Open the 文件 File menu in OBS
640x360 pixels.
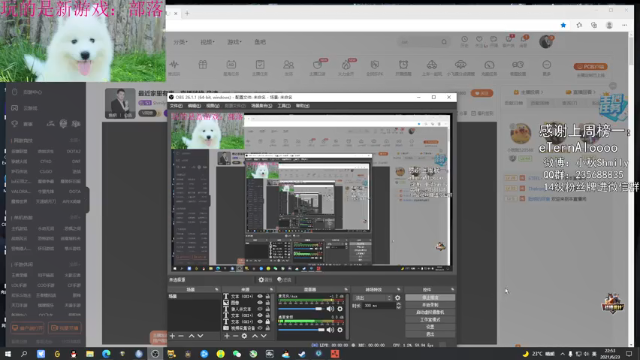pyautogui.click(x=176, y=106)
